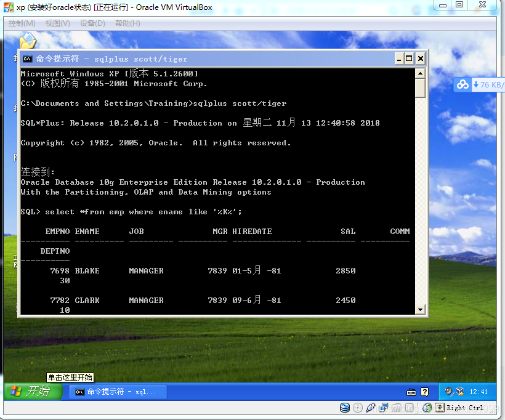Click the 76 KB download speed indicator
The height and width of the screenshot is (420, 505).
[x=488, y=85]
